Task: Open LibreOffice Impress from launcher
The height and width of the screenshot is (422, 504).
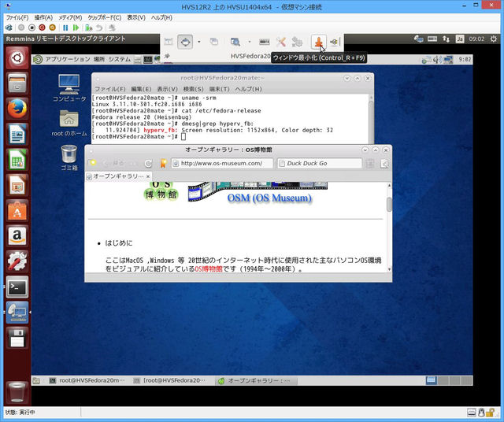Action: [17, 185]
